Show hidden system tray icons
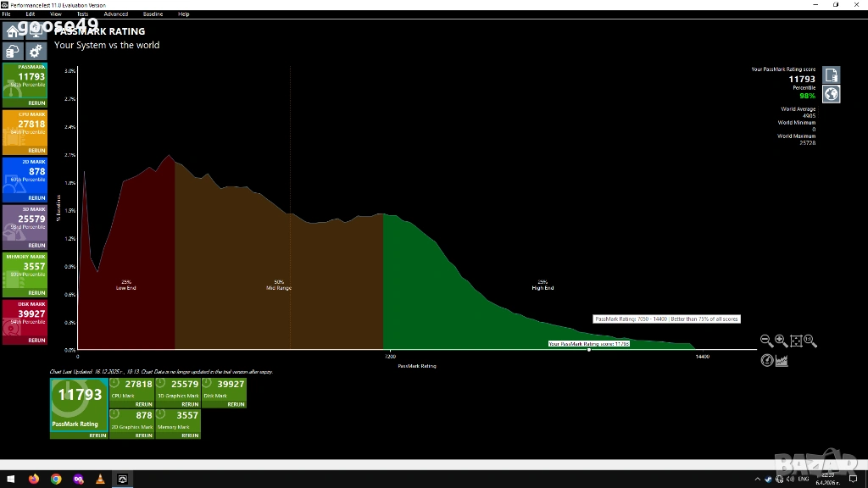The image size is (868, 488). [x=757, y=480]
